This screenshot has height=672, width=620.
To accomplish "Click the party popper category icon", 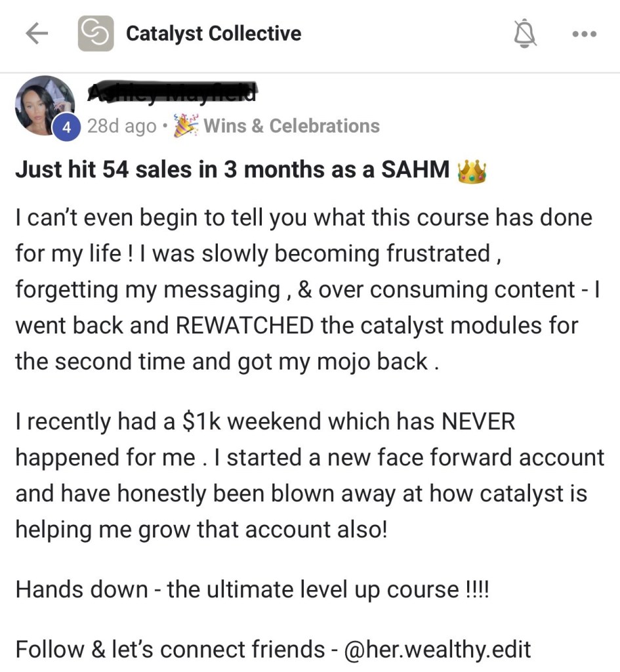I will (185, 125).
